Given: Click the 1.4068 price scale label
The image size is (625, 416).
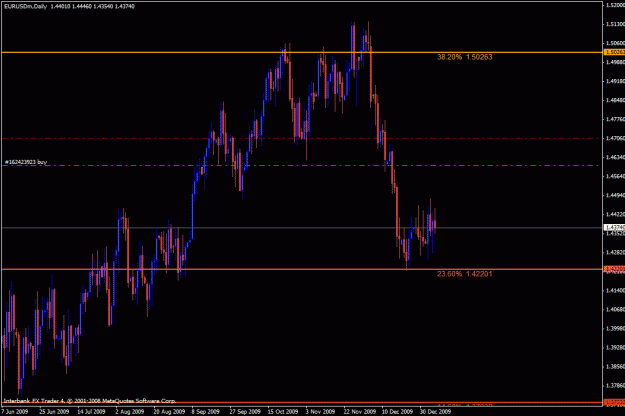Looking at the screenshot, I should pyautogui.click(x=615, y=309).
